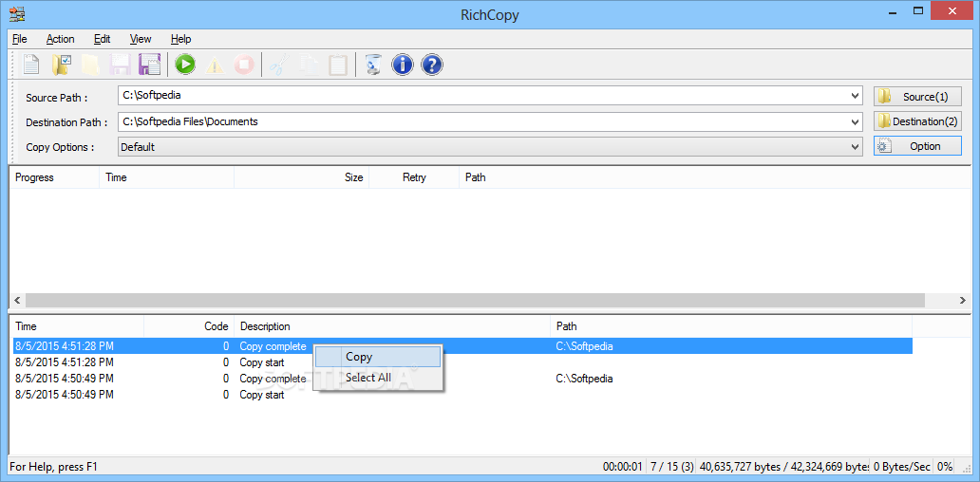Expand the Destination Path dropdown
The image size is (980, 482).
[856, 121]
